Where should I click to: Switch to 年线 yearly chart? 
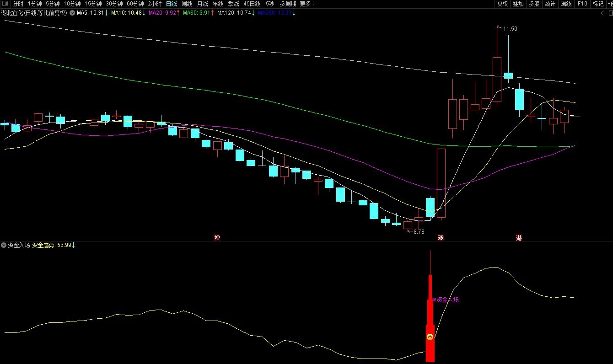tap(218, 4)
